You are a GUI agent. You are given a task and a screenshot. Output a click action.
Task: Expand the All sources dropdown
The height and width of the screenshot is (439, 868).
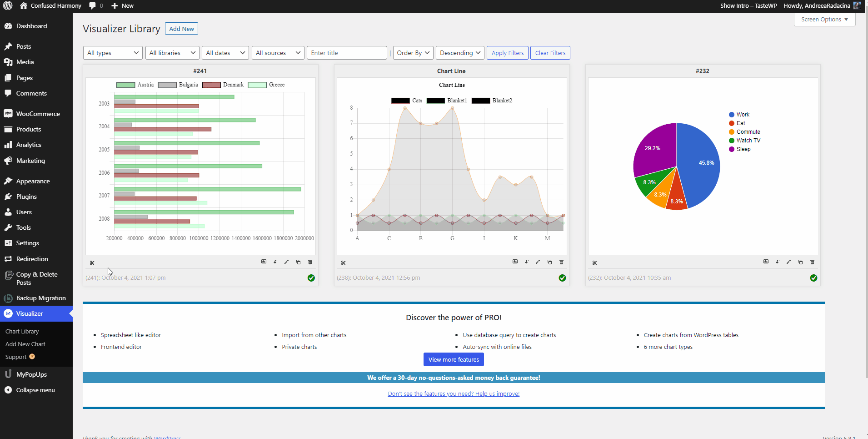[x=278, y=53]
